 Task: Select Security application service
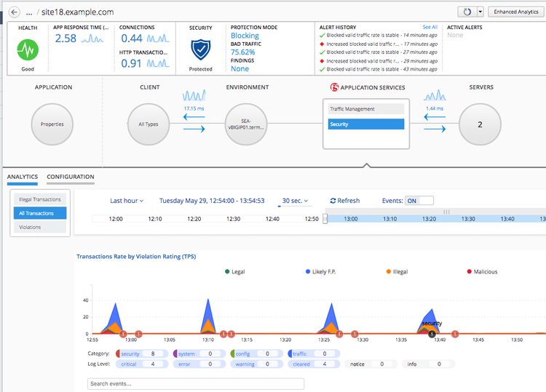point(366,124)
